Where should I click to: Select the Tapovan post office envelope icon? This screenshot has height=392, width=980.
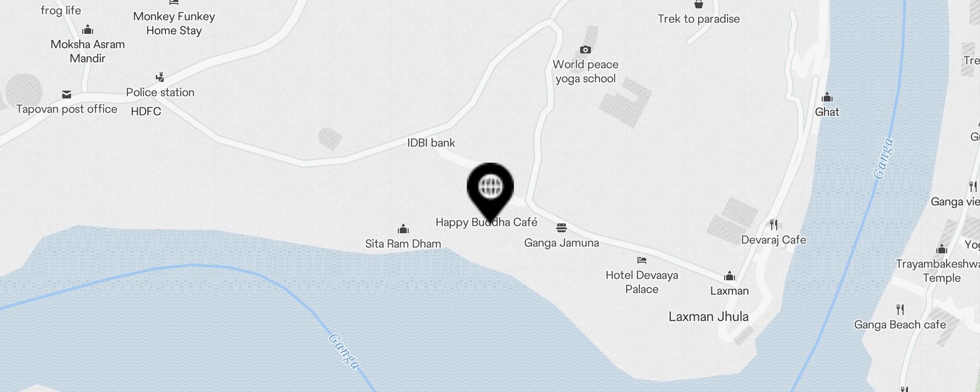[67, 95]
